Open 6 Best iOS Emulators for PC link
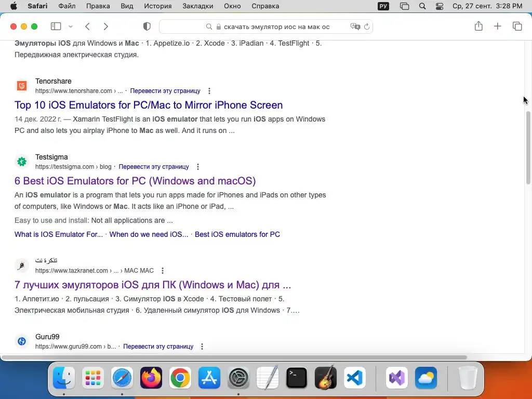Image resolution: width=532 pixels, height=399 pixels. [x=135, y=180]
